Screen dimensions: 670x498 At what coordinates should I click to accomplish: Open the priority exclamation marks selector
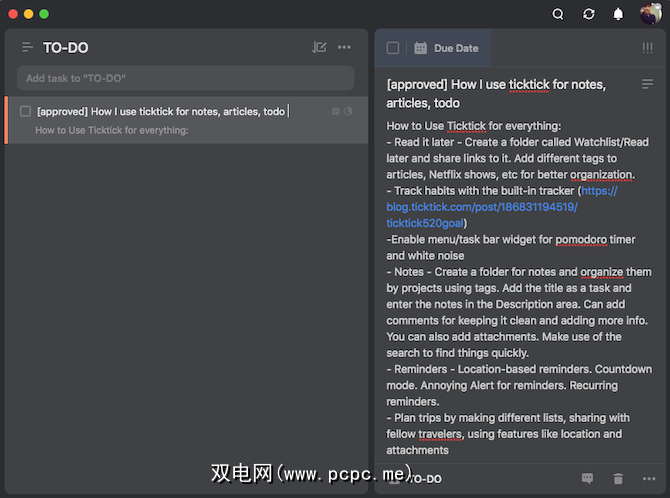tap(647, 48)
